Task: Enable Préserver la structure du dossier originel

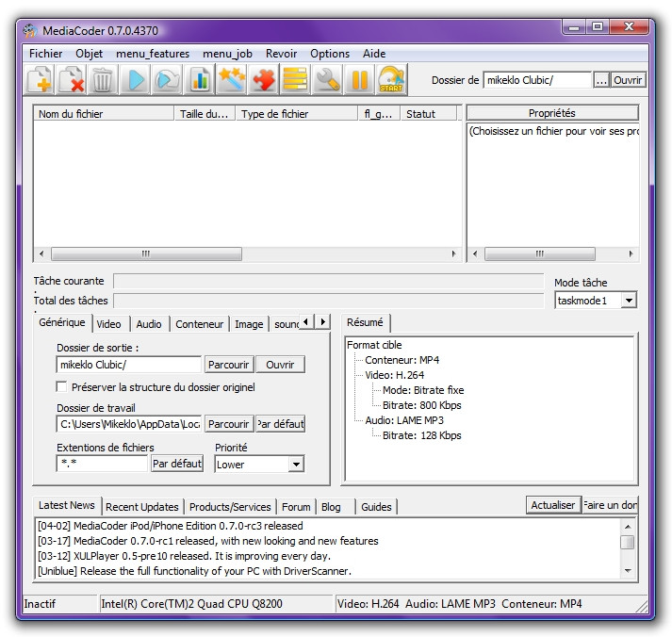Action: tap(62, 387)
